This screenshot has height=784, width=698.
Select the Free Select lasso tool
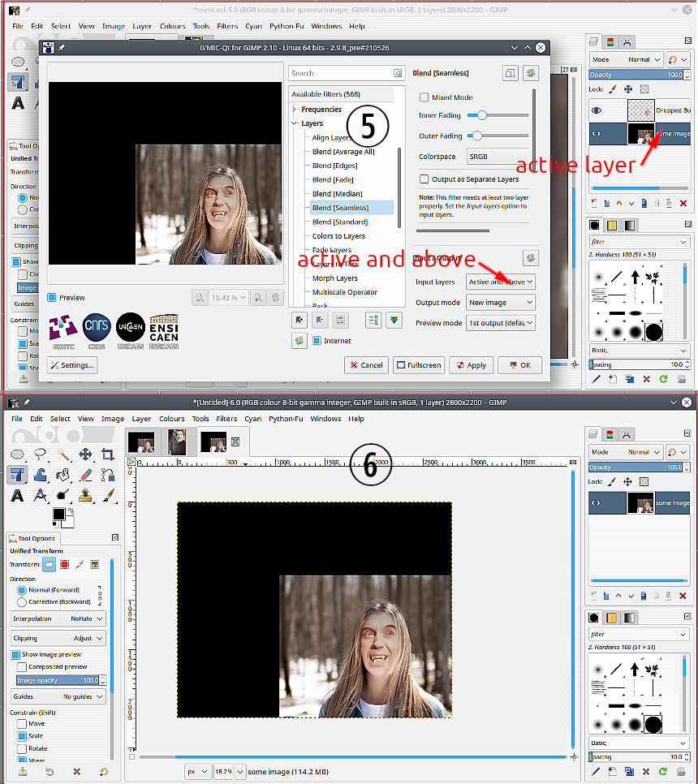tap(40, 454)
